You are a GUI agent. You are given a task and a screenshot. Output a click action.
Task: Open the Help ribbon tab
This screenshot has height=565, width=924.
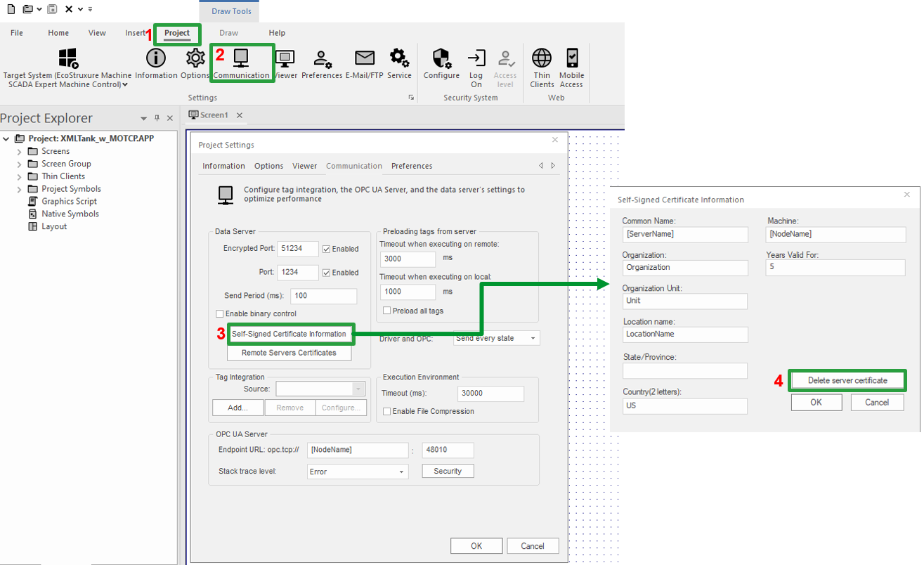277,33
